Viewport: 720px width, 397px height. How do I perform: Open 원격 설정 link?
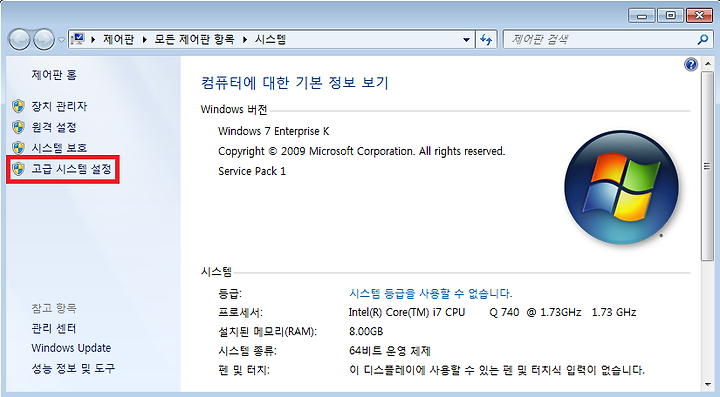click(54, 127)
